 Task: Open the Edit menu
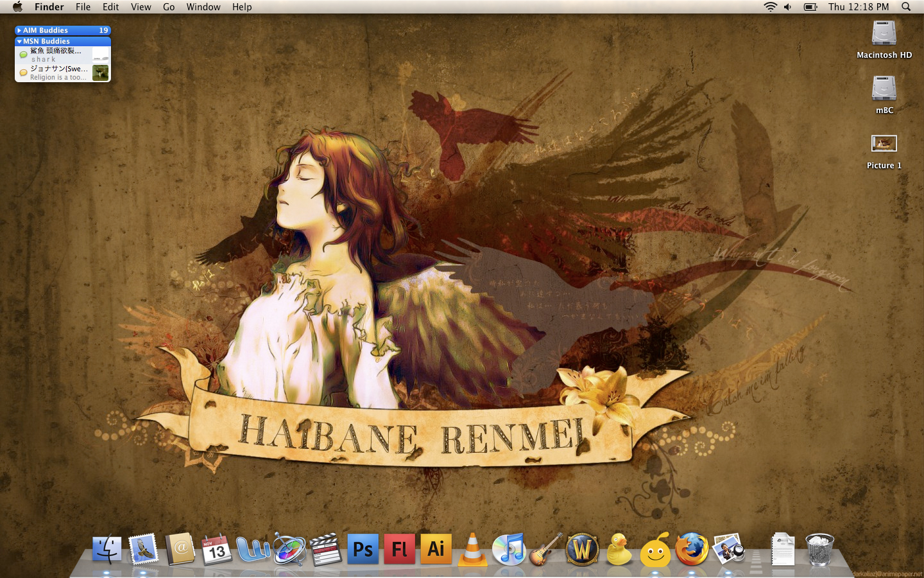pyautogui.click(x=110, y=7)
